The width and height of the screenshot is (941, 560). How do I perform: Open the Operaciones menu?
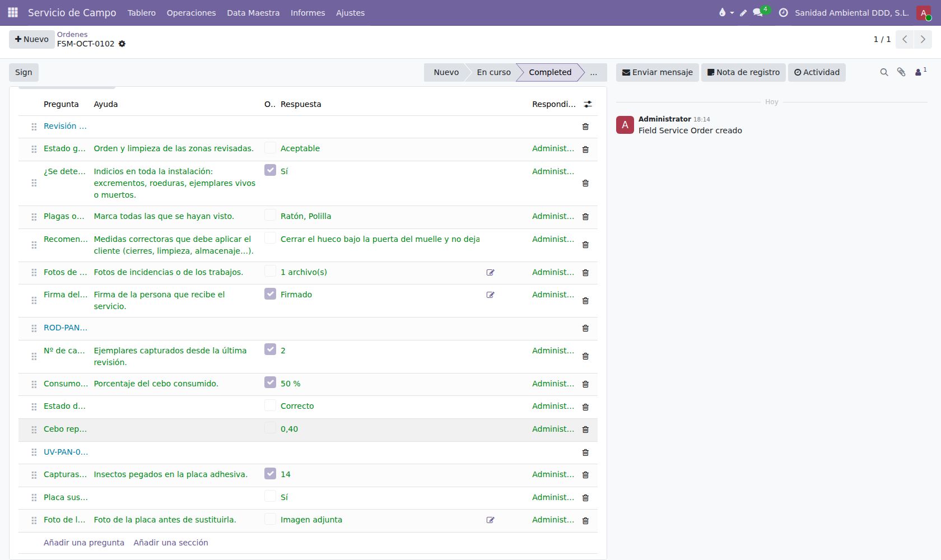pyautogui.click(x=191, y=13)
